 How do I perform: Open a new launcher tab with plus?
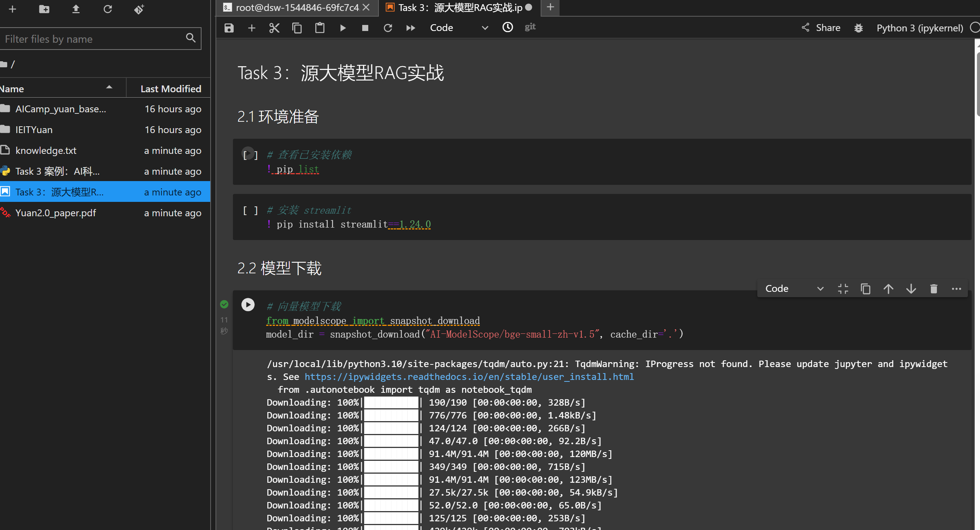pos(550,7)
